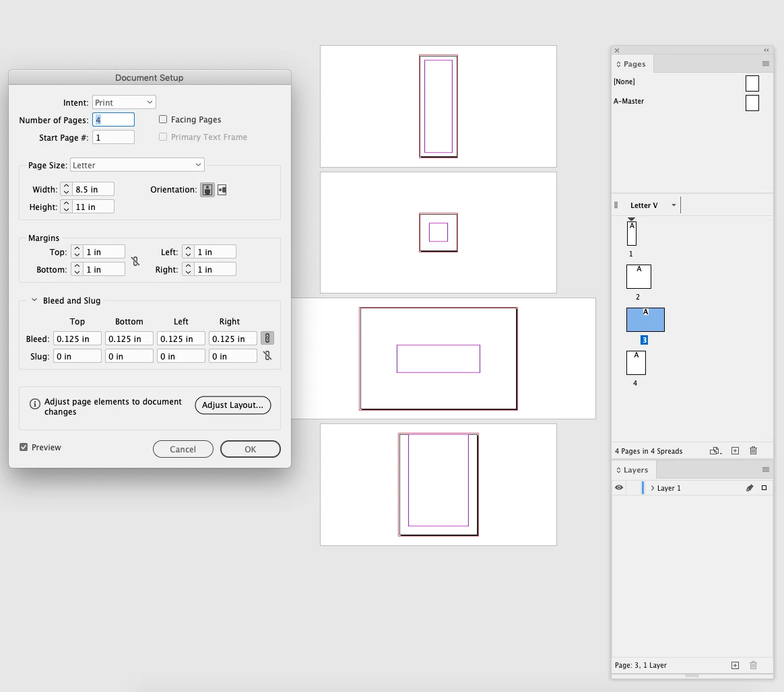Collapse panel dock with double-arrow icon
784x692 pixels.
[766, 50]
